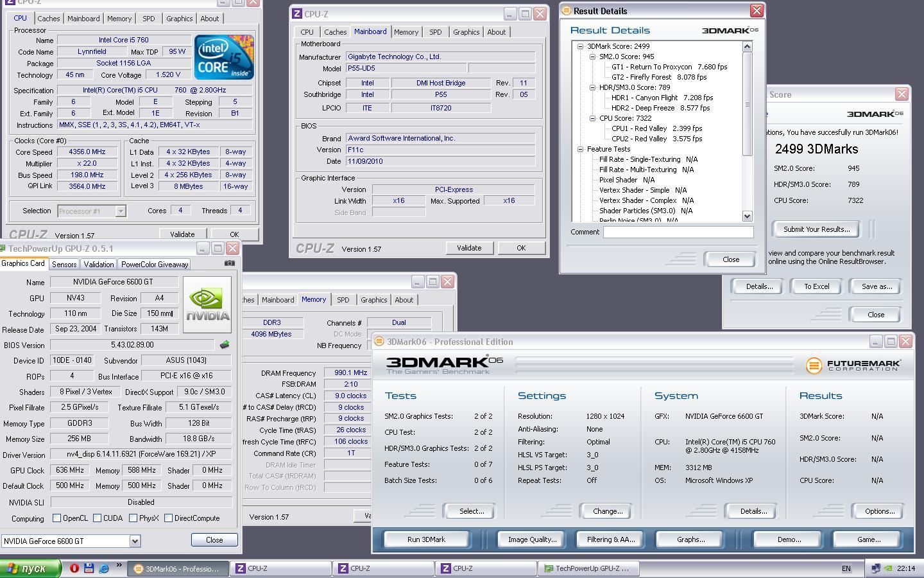Click the 3DMark06 title bar icon
Screen dimensions: 924x578
pos(379,342)
